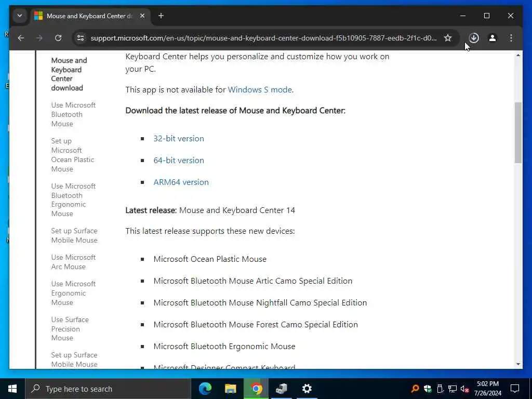Screen dimensions: 532x399
Task: Click 'Microsoft Bluetooth Mouse Forest Camo Special Edition'
Action: coord(256,325)
